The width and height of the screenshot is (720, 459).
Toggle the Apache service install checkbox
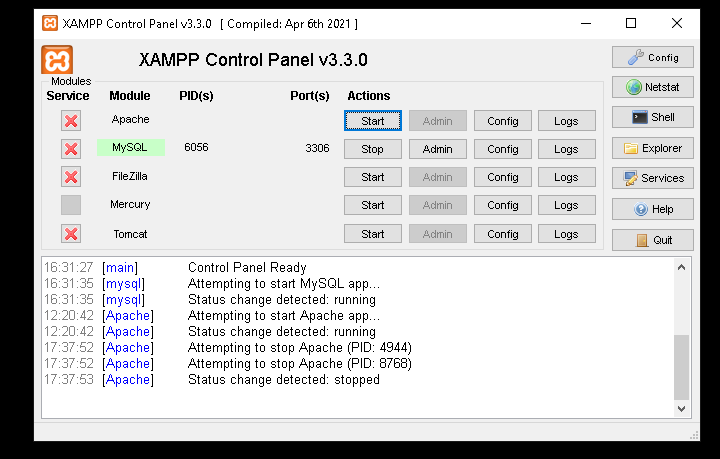click(x=71, y=121)
